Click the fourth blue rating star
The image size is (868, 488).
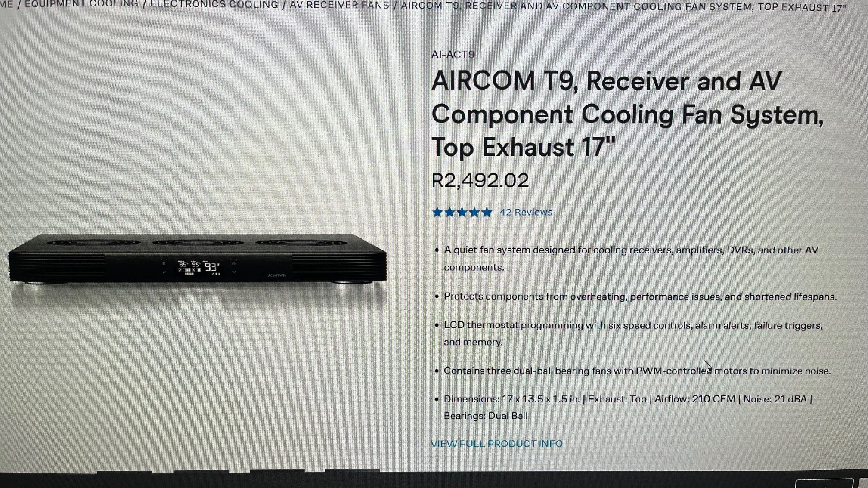[x=474, y=212]
